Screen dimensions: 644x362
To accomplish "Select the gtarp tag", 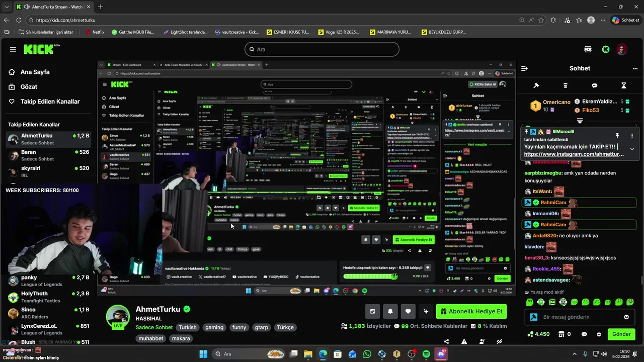I will pyautogui.click(x=262, y=327).
